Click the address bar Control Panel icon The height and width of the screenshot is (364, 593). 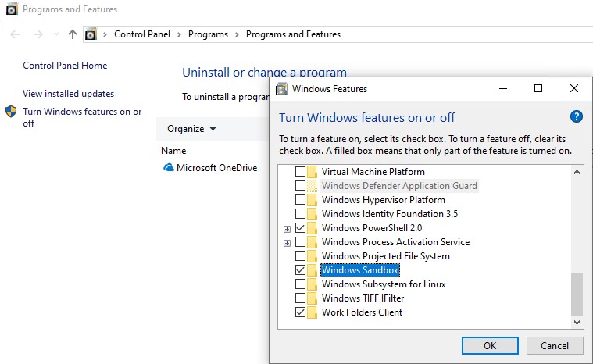tap(91, 34)
